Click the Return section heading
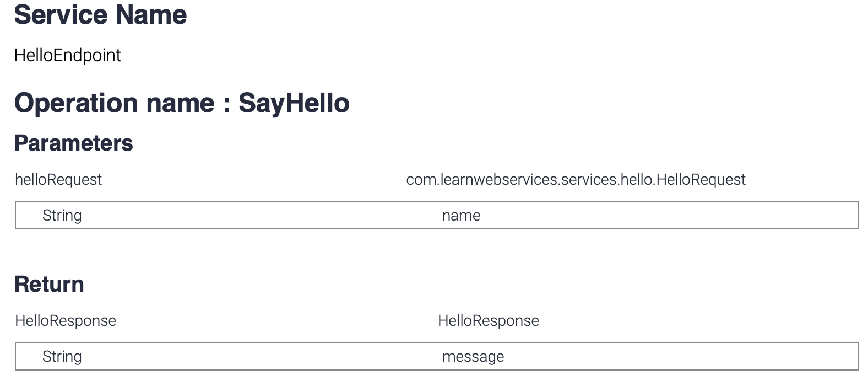 coord(49,284)
